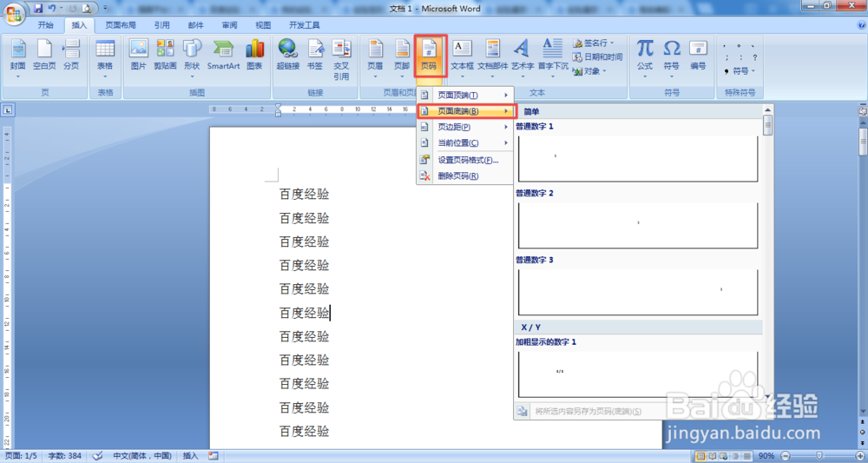
Task: Open the WordArt (艺术字) gallery
Action: [x=522, y=59]
